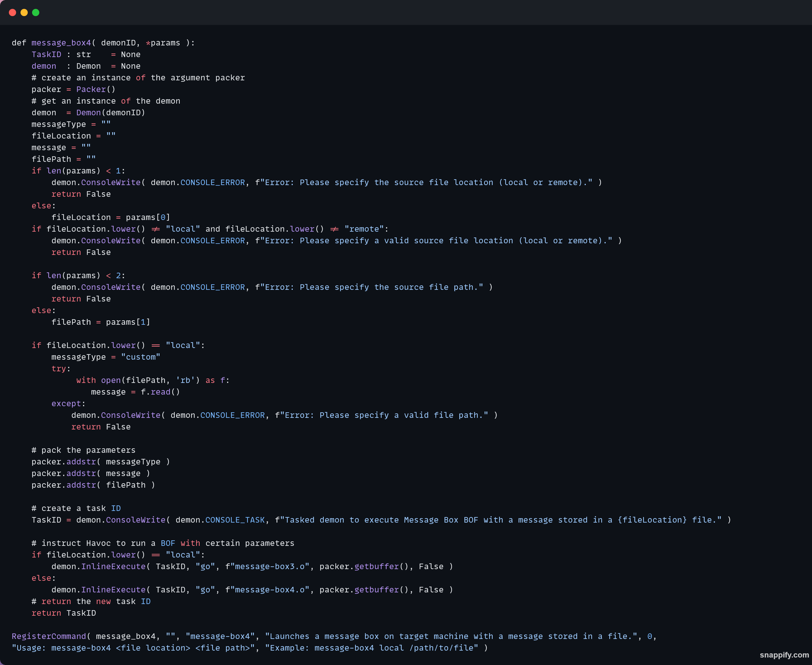Click the CONSOLE_TASK constant
Screen dimensions: 812x665
pyautogui.click(x=235, y=520)
